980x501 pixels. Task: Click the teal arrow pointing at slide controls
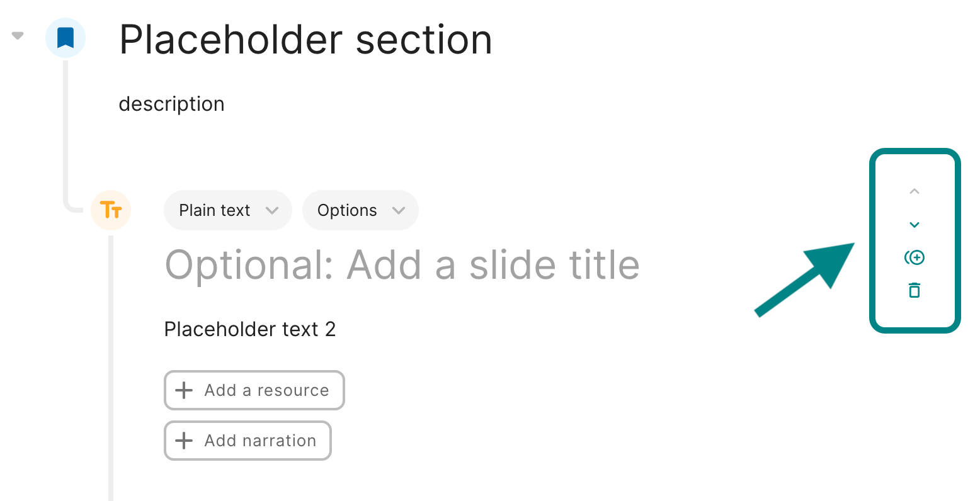tap(806, 279)
